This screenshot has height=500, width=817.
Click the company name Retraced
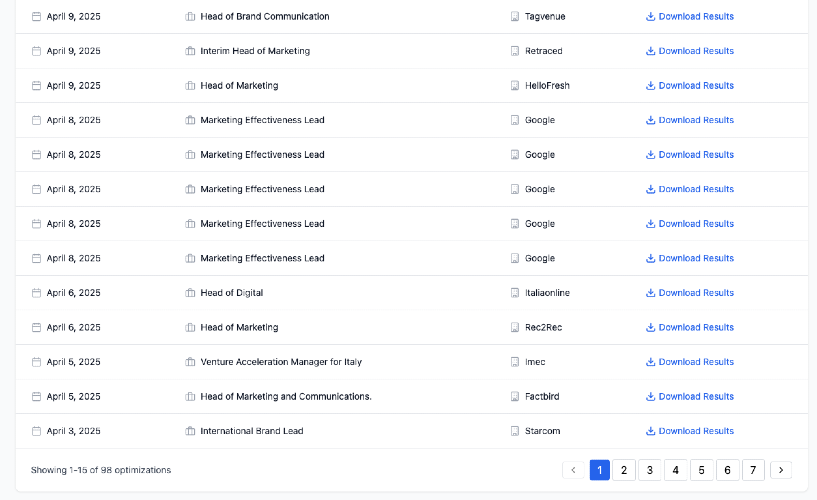[x=543, y=51]
